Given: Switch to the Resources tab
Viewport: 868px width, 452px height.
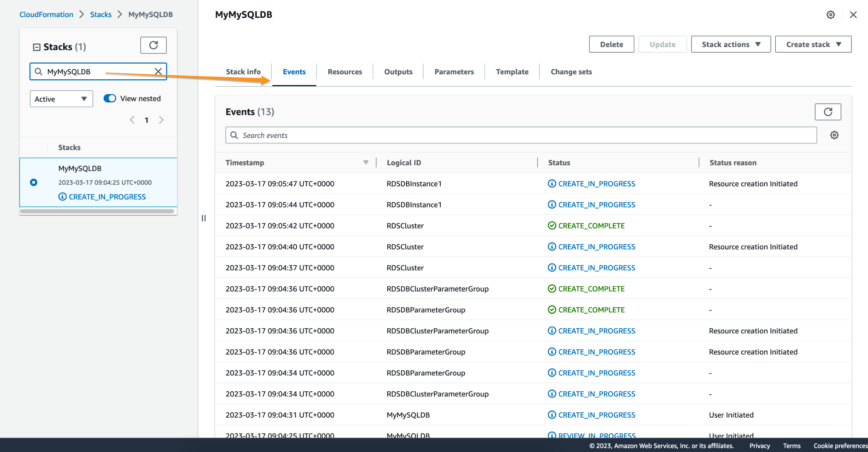Looking at the screenshot, I should 345,72.
